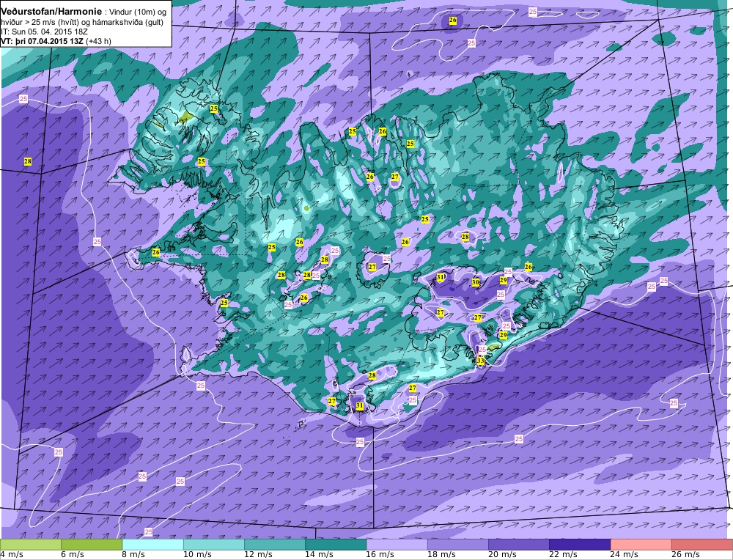
Task: Choose the dark teal 14 m/s legend swatch
Action: 336,544
